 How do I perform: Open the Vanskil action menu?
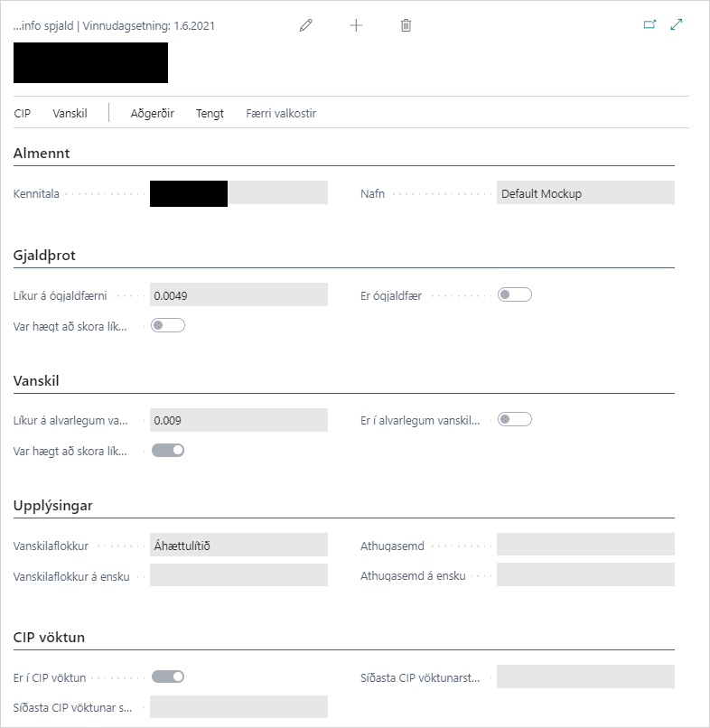(x=70, y=113)
